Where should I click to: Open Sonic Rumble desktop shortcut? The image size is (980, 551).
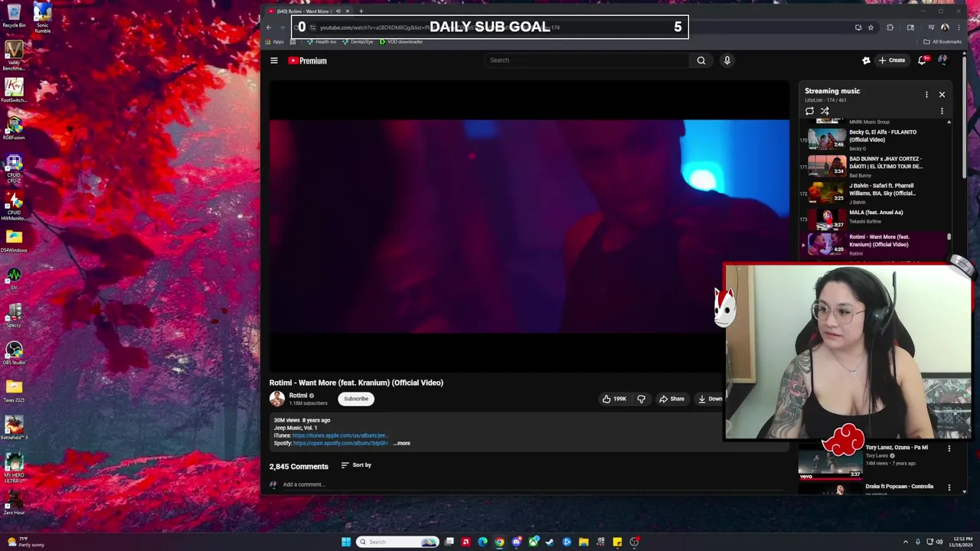[x=42, y=18]
